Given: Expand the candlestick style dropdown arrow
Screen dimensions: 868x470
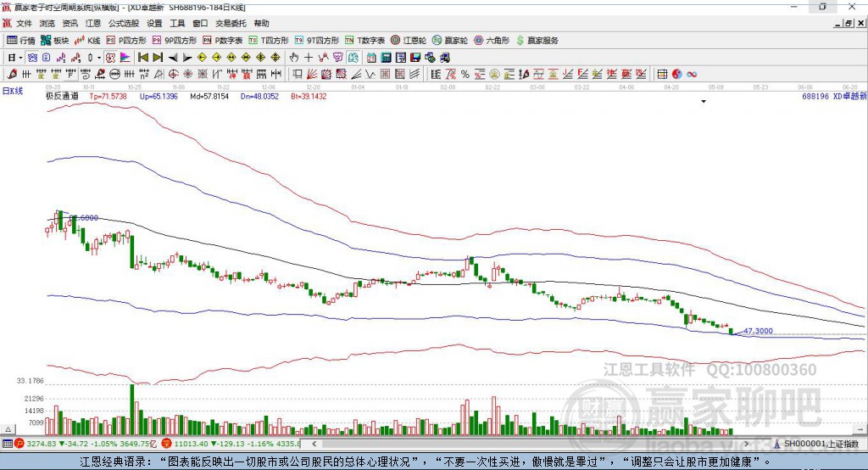Looking at the screenshot, I should click(x=99, y=58).
